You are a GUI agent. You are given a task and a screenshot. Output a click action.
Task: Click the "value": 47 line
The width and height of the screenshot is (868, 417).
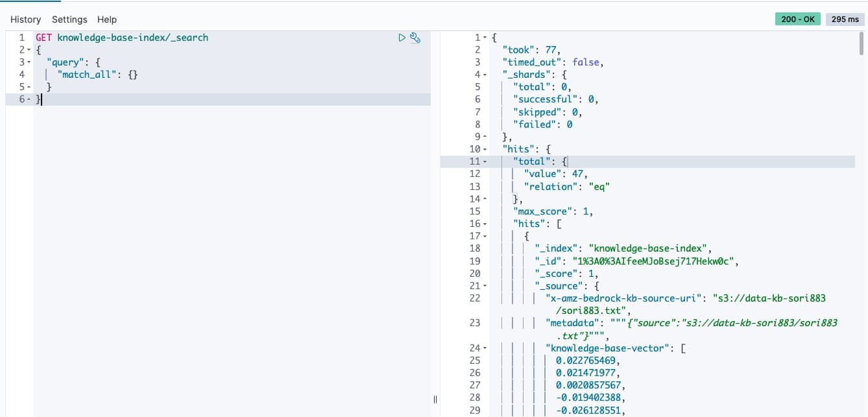555,174
